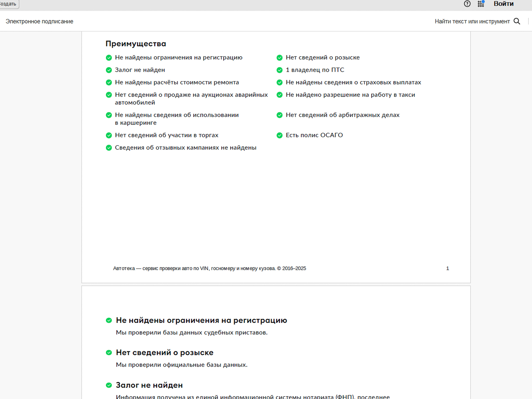Click 'Не найдено разрешение на работу в такси' text

click(x=350, y=95)
